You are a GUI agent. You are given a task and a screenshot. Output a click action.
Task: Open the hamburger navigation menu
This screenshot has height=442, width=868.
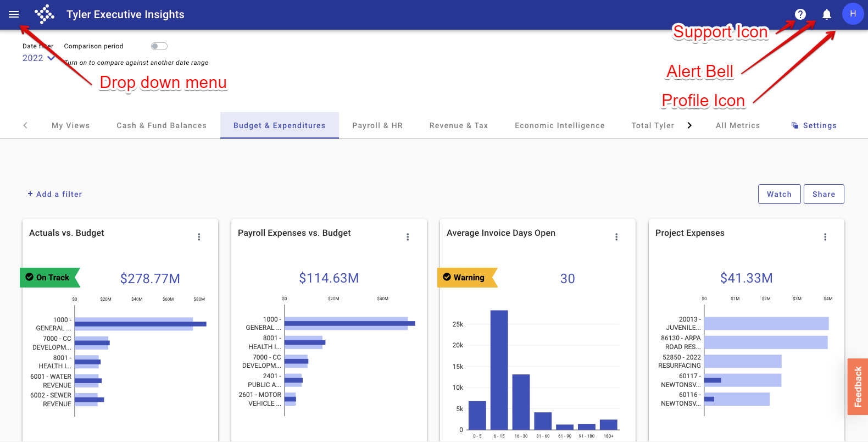(14, 14)
